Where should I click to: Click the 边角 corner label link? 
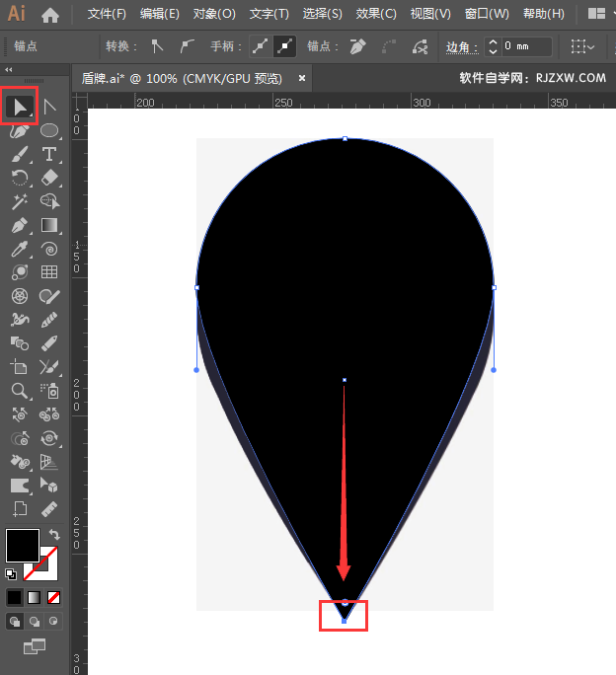coord(461,46)
